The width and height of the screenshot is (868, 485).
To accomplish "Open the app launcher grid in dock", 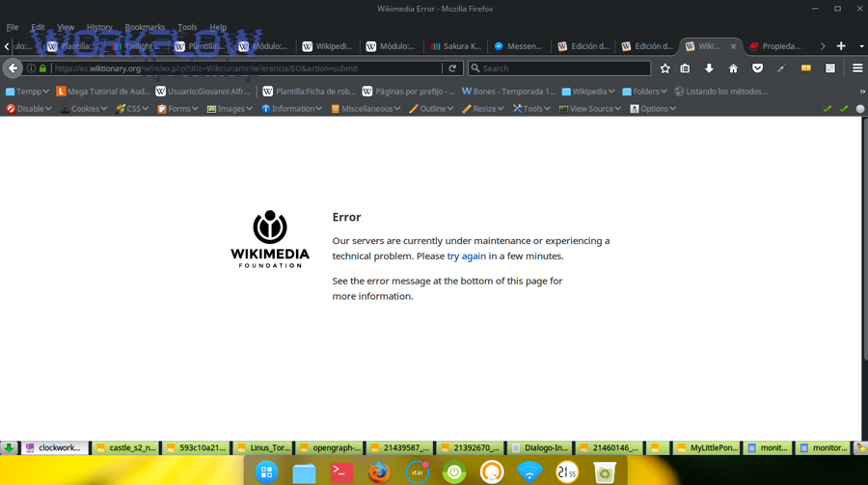I will coord(266,472).
